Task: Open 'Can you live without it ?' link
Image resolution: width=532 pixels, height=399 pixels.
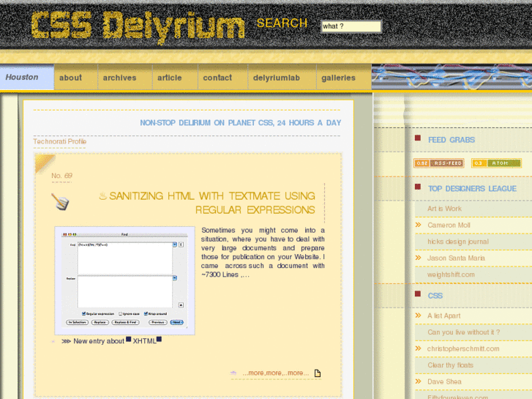Action: [463, 332]
